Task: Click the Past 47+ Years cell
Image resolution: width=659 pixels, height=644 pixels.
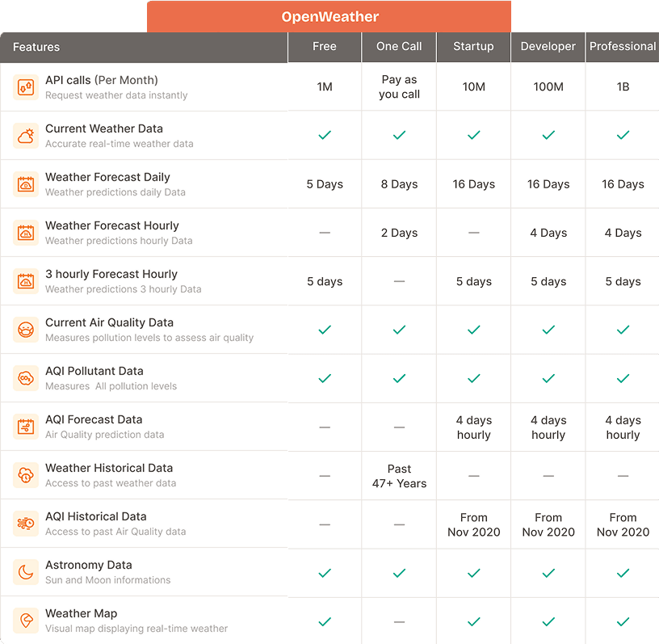Action: [x=399, y=476]
